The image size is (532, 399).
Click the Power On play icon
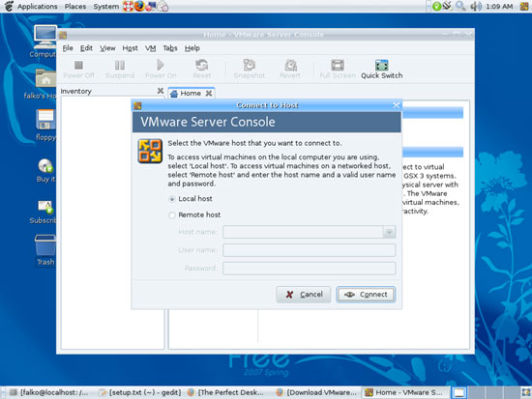point(161,65)
